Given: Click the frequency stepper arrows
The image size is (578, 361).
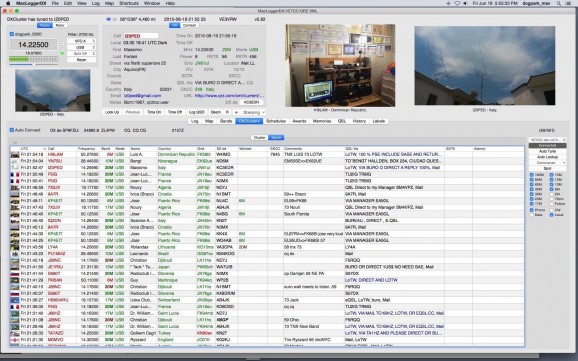Looking at the screenshot, I should coord(62,45).
